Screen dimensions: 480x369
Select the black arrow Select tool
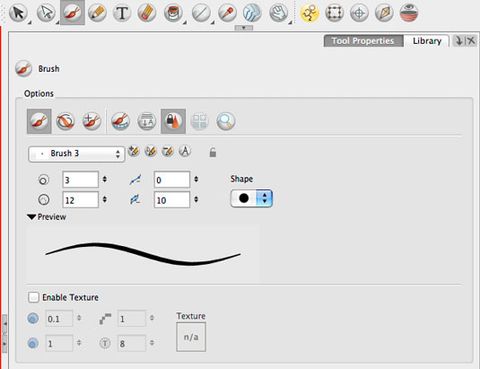pos(18,13)
